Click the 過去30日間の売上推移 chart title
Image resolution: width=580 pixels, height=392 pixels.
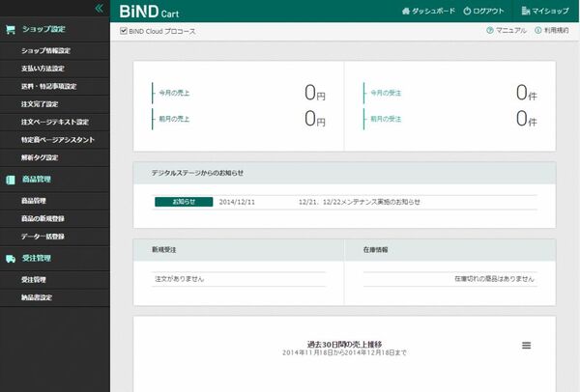coord(344,344)
